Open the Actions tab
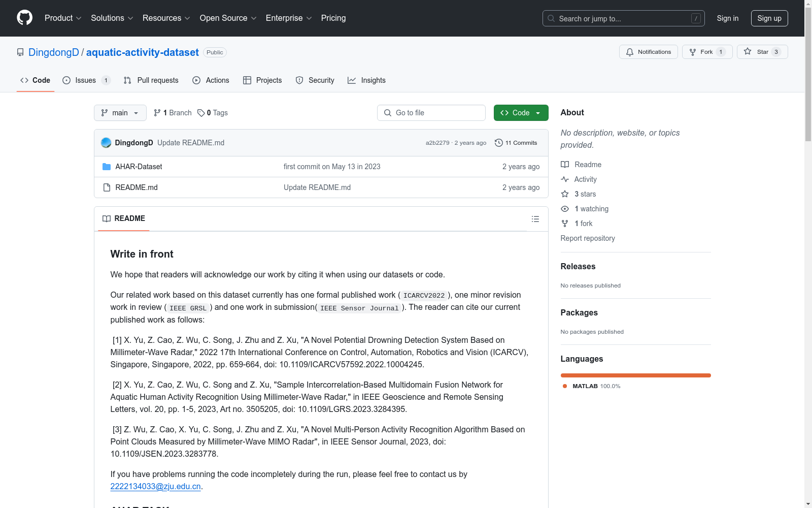812x508 pixels. 211,80
